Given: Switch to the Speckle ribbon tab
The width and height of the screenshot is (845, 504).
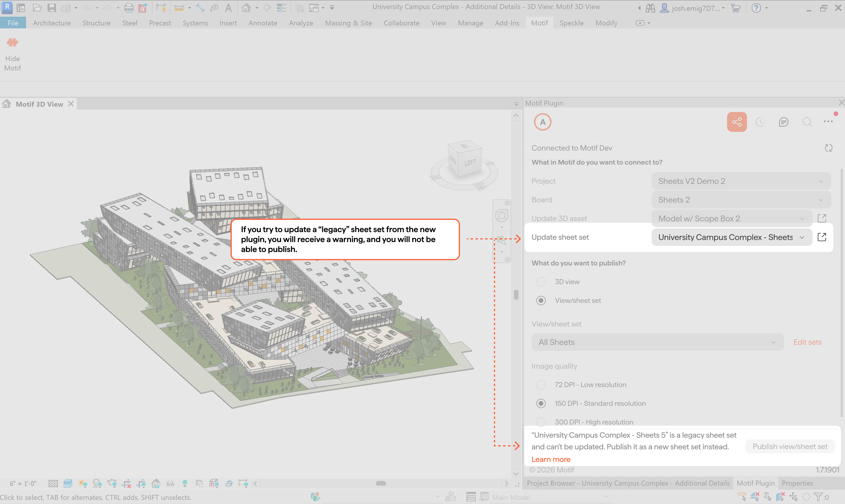Looking at the screenshot, I should click(x=571, y=23).
